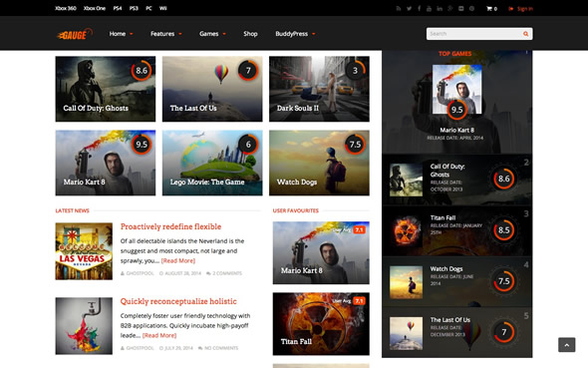The height and width of the screenshot is (368, 588).
Task: Click Read More under Proactively redefine flexible
Action: 178,260
